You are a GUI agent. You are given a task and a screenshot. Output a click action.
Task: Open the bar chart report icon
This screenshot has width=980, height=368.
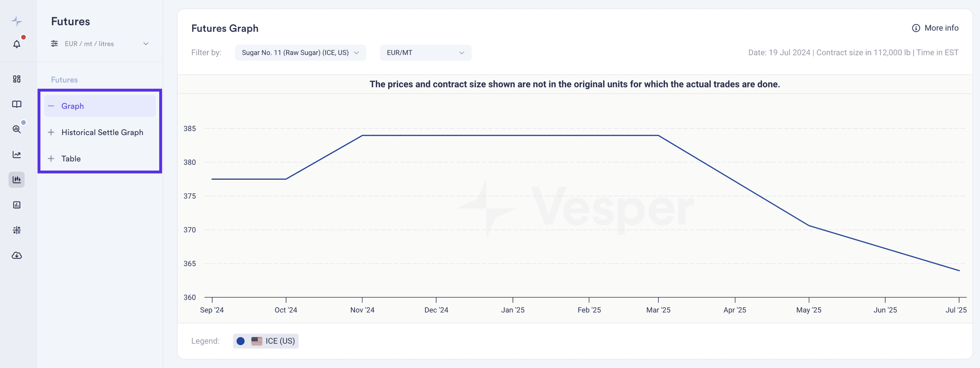(x=17, y=205)
